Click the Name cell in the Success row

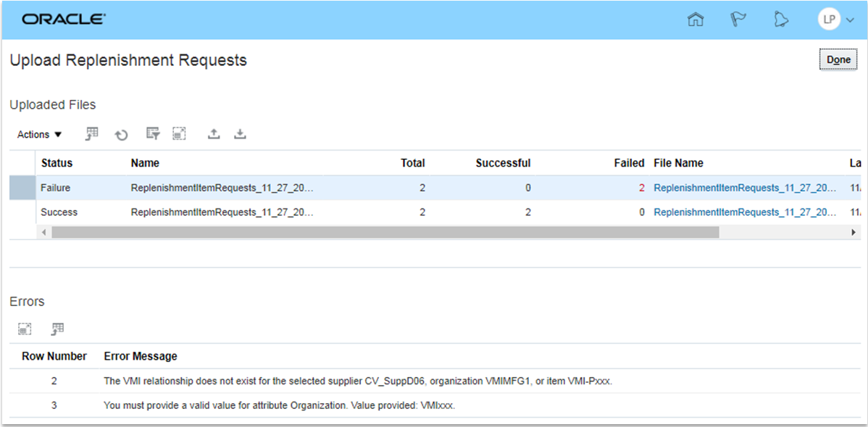point(222,212)
